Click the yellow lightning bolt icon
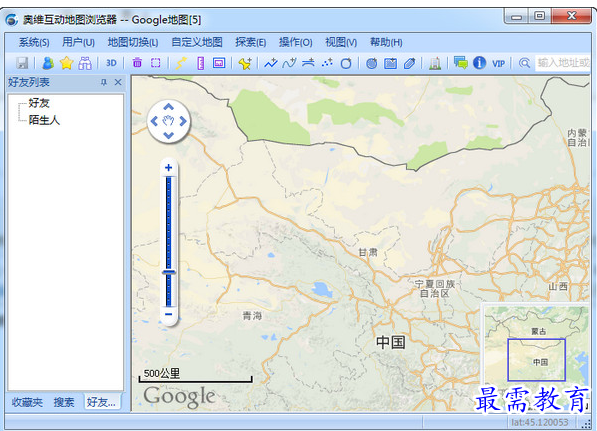The image size is (597, 431). [x=181, y=63]
